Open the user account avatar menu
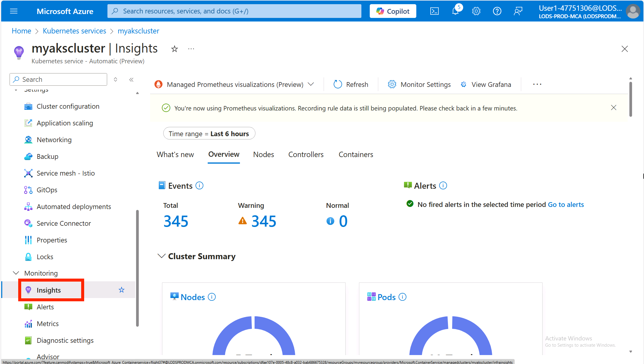This screenshot has height=364, width=644. (x=633, y=11)
